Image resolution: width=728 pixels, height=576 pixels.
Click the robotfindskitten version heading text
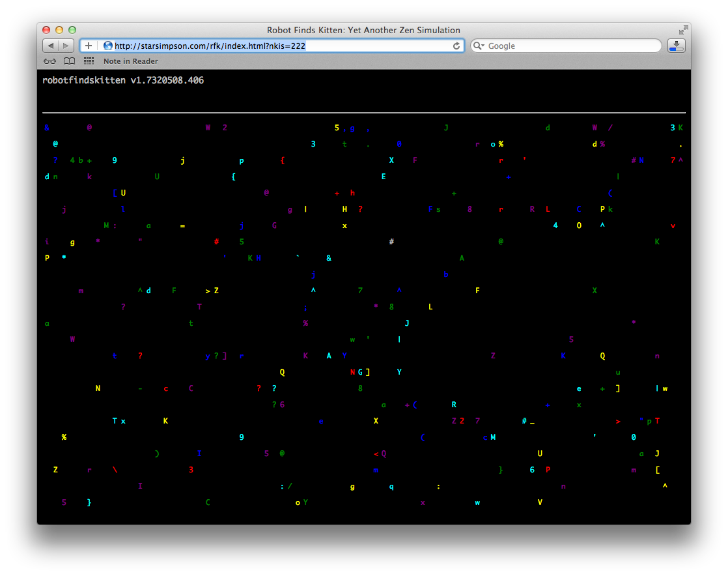point(123,80)
